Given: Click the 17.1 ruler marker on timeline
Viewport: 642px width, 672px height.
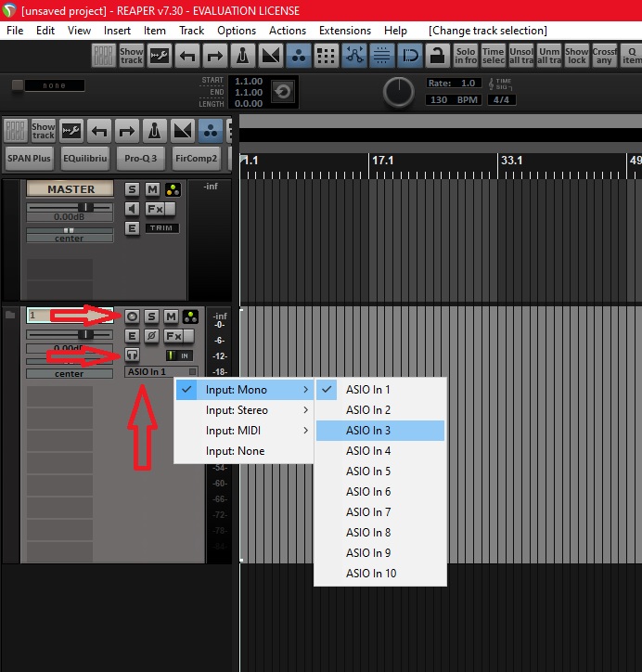Looking at the screenshot, I should 382,161.
